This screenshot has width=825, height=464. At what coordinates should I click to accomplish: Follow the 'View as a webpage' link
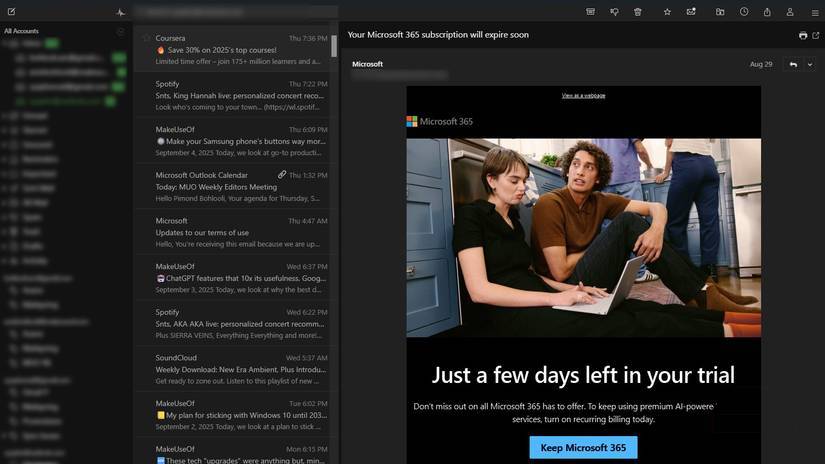pyautogui.click(x=583, y=96)
